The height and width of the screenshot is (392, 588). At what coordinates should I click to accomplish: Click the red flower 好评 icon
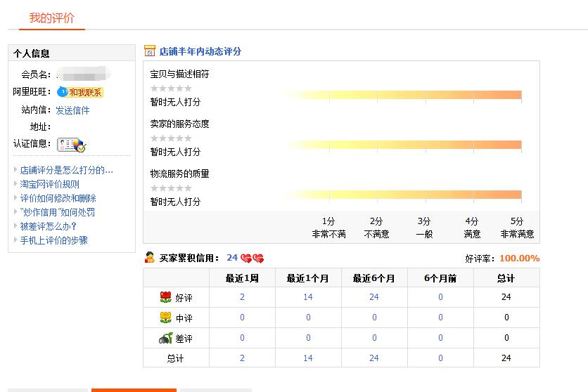click(x=165, y=297)
